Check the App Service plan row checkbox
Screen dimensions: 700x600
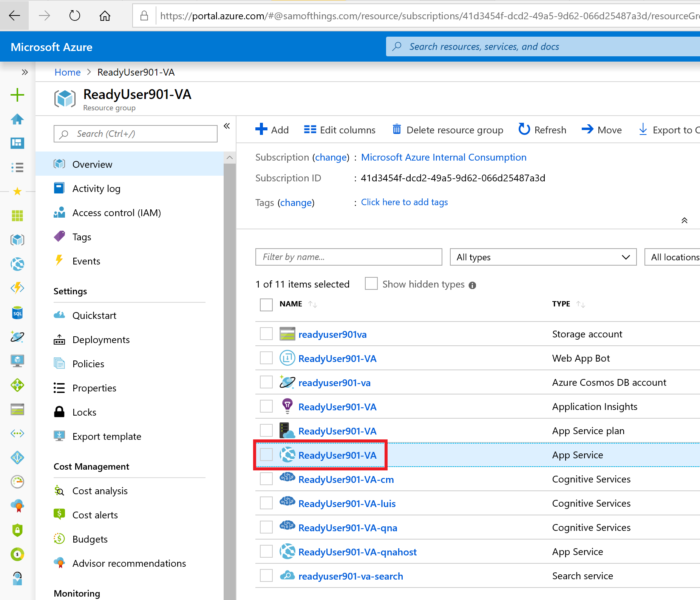[x=266, y=430]
